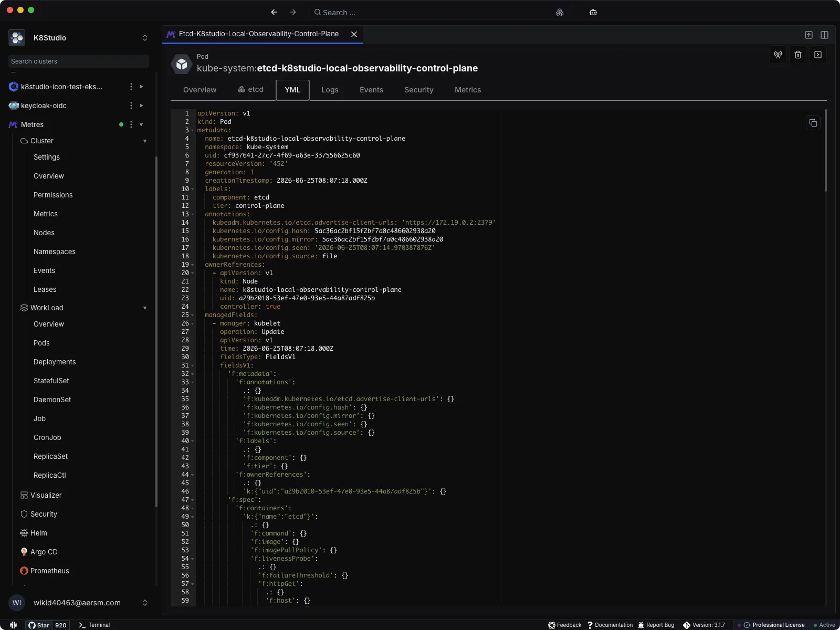Screen dimensions: 840x630
Task: Click the WI user avatar
Action: [17, 603]
